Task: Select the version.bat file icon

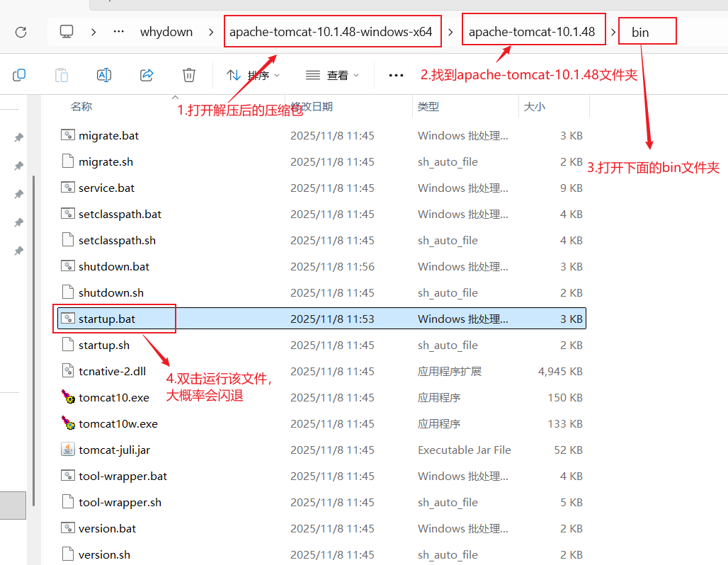Action: point(68,528)
